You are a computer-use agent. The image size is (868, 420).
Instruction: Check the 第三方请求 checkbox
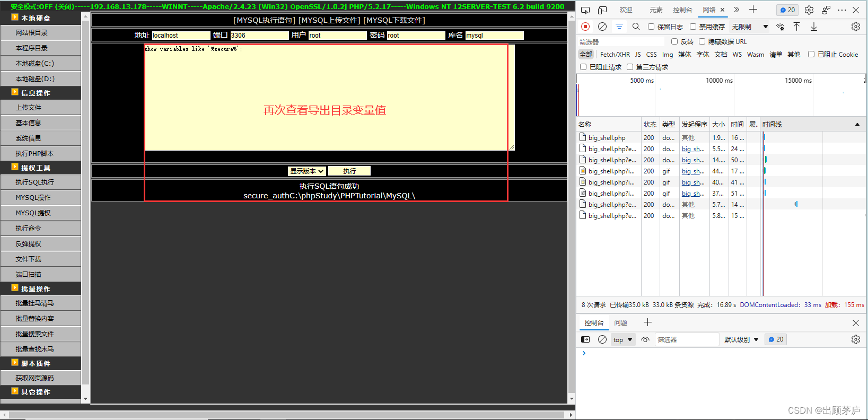(x=630, y=67)
